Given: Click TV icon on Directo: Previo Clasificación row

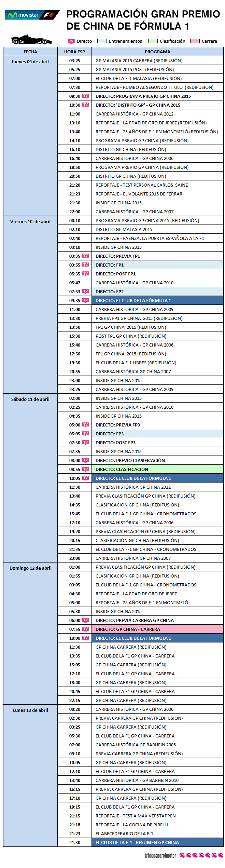Looking at the screenshot, I should 85,460.
